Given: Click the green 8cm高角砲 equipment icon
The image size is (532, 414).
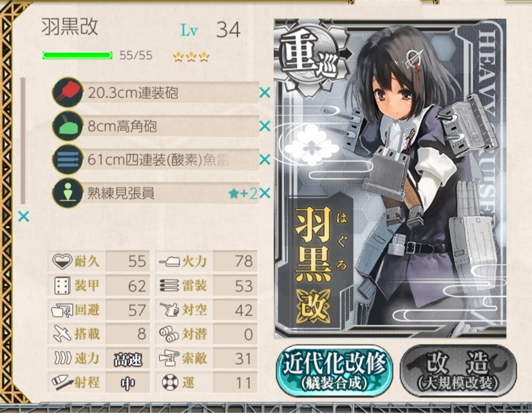Looking at the screenshot, I should [67, 126].
